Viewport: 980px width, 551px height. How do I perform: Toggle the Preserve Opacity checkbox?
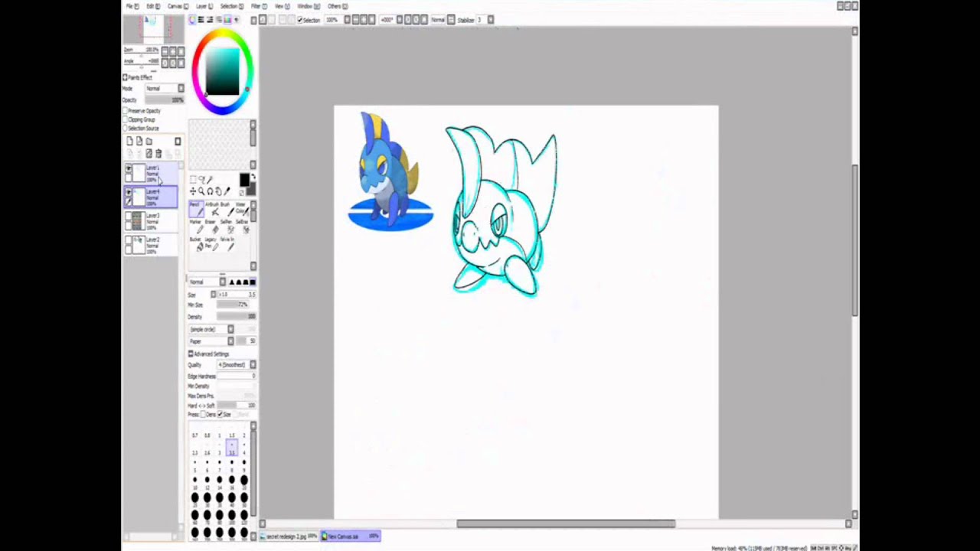coord(125,111)
